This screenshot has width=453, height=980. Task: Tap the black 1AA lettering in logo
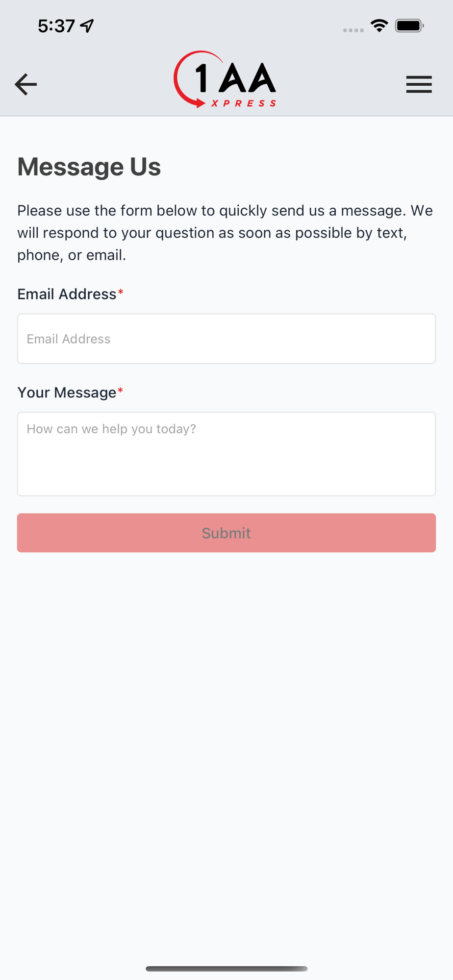pos(236,78)
